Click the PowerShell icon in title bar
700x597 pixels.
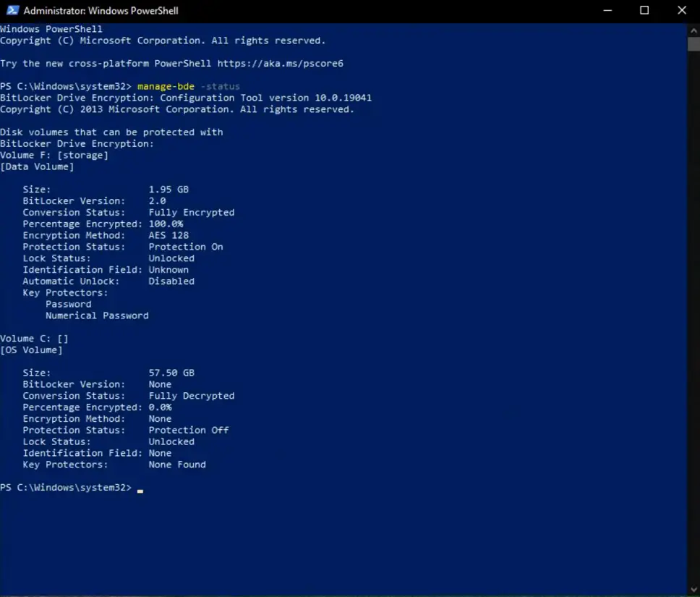pyautogui.click(x=12, y=10)
